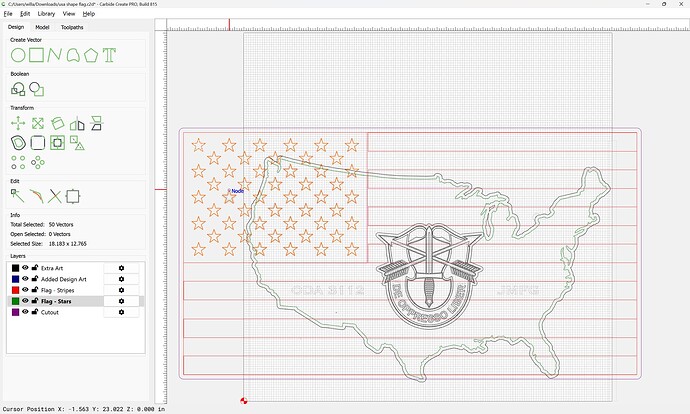The image size is (690, 414).
Task: Open the Offset Vectors tool
Action: [18, 143]
